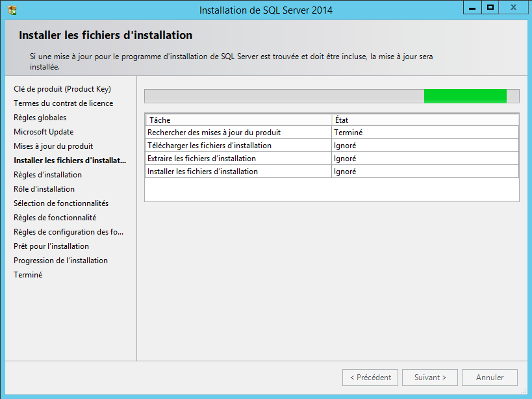The image size is (532, 399).
Task: Select the bold Installer les fichiers d'installat... step
Action: click(70, 161)
